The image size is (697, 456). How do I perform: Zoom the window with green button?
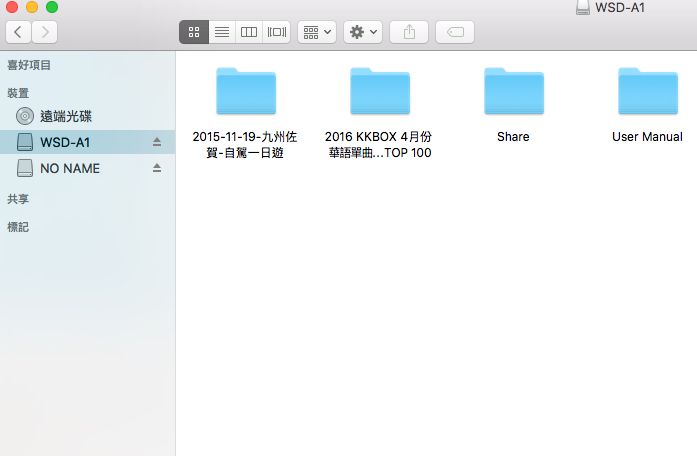click(x=52, y=7)
